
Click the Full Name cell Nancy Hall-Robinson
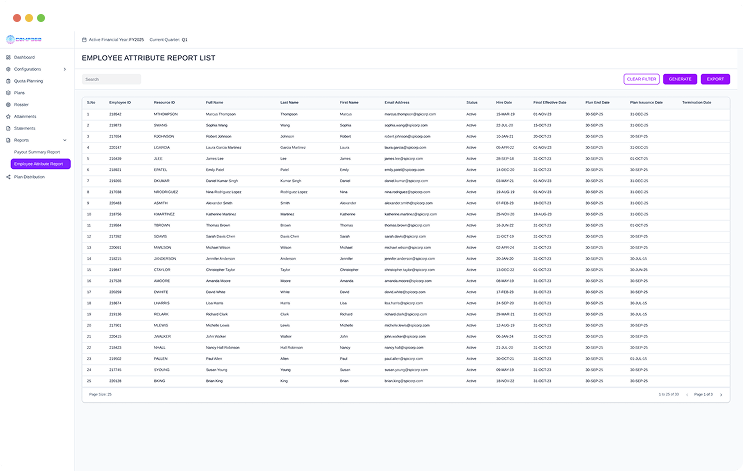click(x=222, y=348)
